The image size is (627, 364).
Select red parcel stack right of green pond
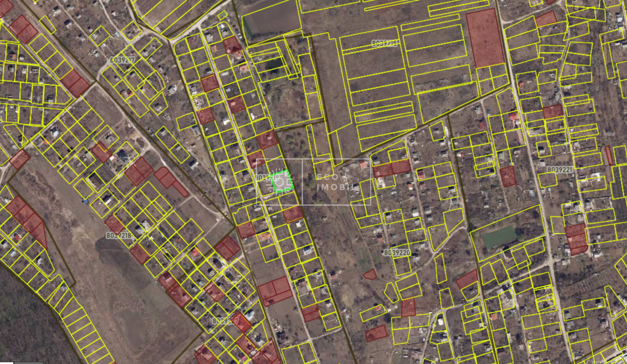576,239
